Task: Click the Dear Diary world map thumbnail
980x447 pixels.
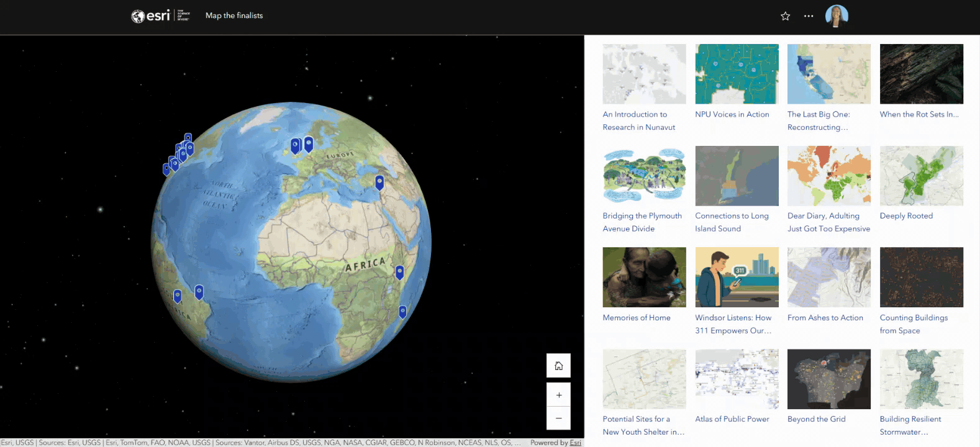Action: (x=829, y=176)
